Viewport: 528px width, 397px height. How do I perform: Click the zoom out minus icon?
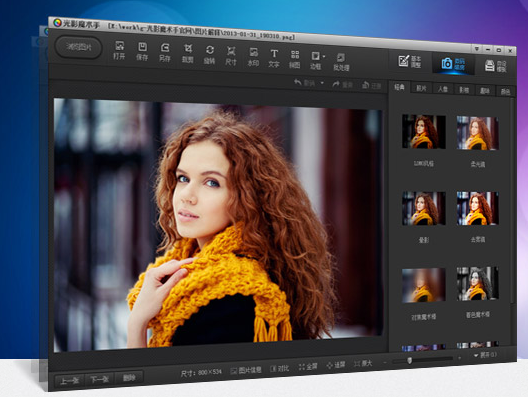pyautogui.click(x=385, y=362)
